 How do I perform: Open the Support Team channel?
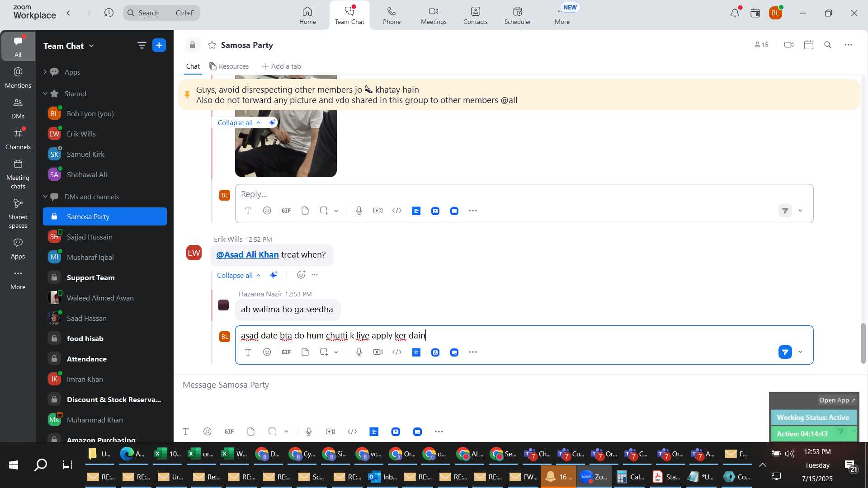tap(105, 277)
